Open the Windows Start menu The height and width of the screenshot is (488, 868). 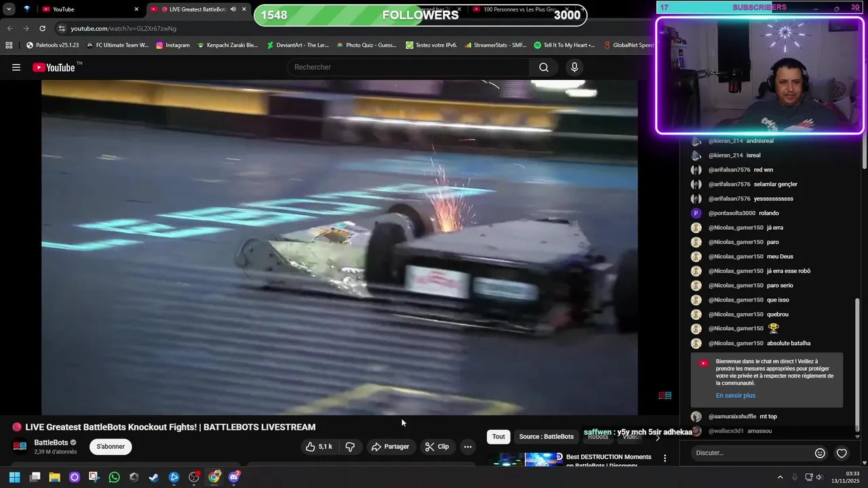pyautogui.click(x=14, y=477)
